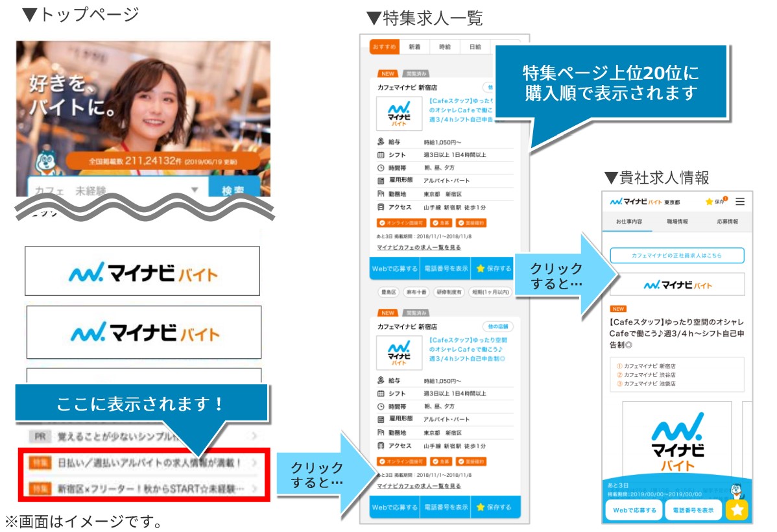Click 電話番号を表示 in the first job card

[x=446, y=269]
